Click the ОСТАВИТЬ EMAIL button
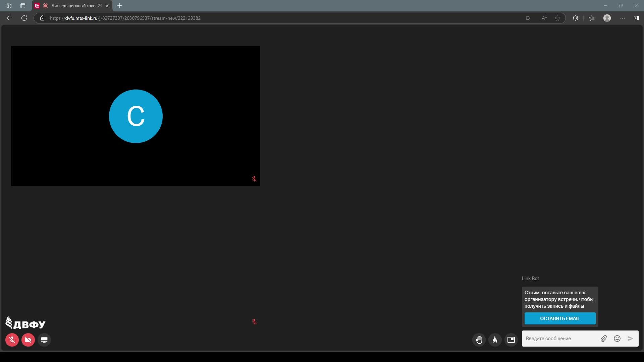Screen dimensions: 644x362 (560, 318)
